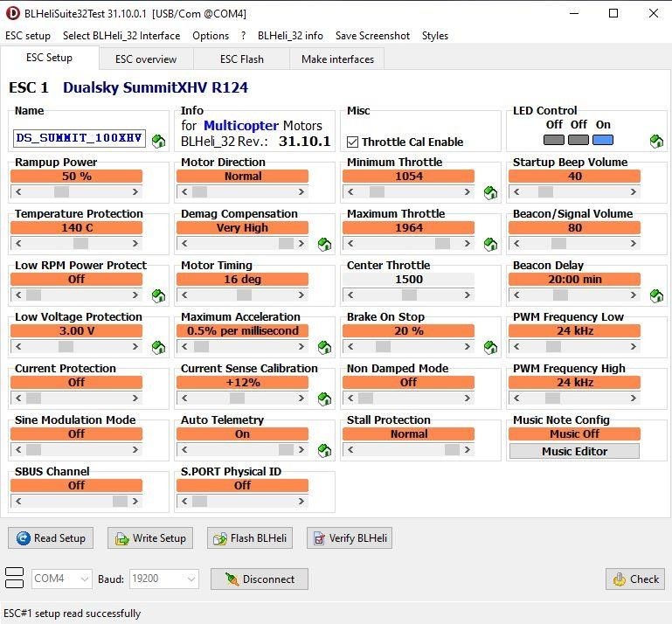Toggle the Throttle Cal Enable checkbox
672x624 pixels.
[x=353, y=142]
